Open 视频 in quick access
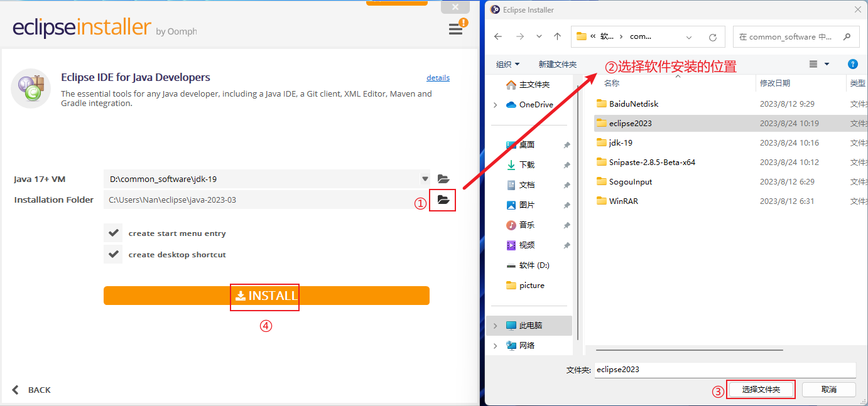The height and width of the screenshot is (406, 868). pos(526,245)
